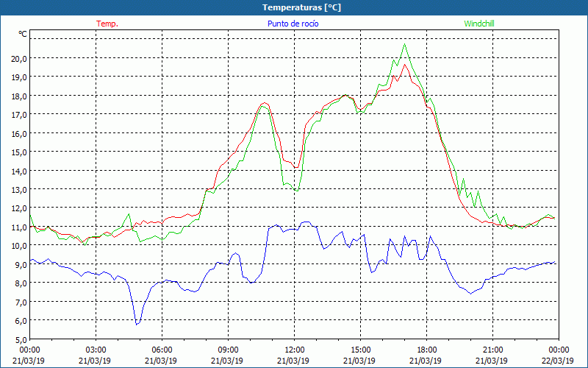Click the dew point minimum near 05:00
Screen dimensions: 588x368
137,325
